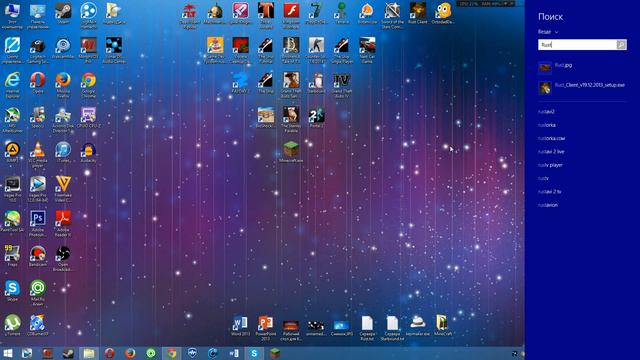
Task: Open the Windows Start button
Action: click(7, 353)
